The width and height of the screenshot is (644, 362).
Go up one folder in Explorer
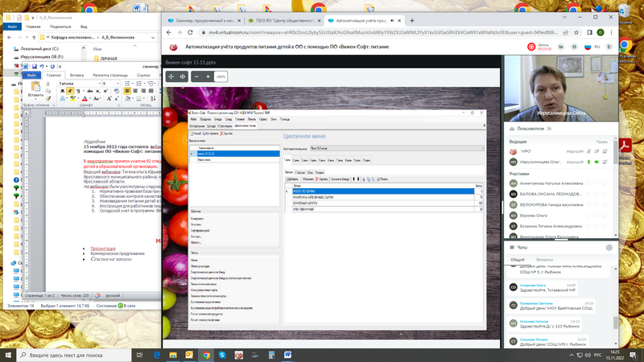click(x=34, y=37)
